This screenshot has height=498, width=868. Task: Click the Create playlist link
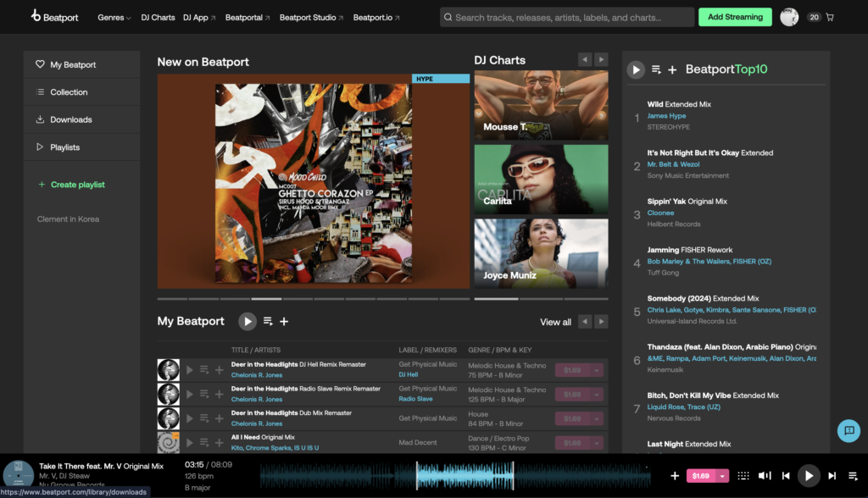(77, 185)
